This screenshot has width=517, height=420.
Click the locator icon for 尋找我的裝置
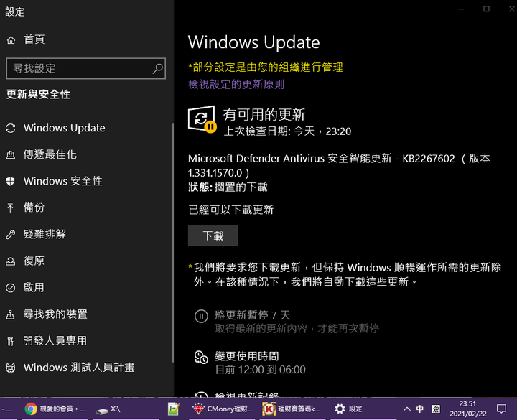[x=11, y=314]
